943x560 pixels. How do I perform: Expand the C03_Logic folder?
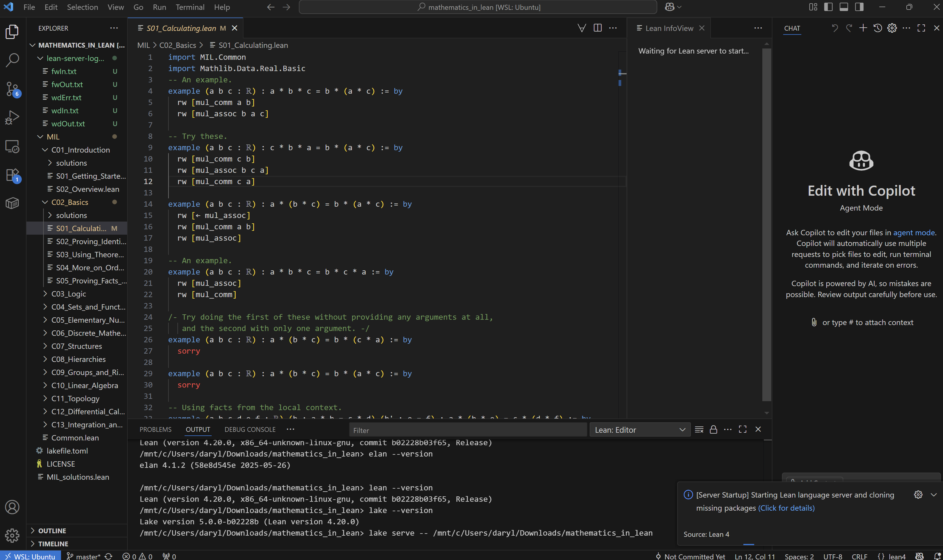[x=68, y=294]
